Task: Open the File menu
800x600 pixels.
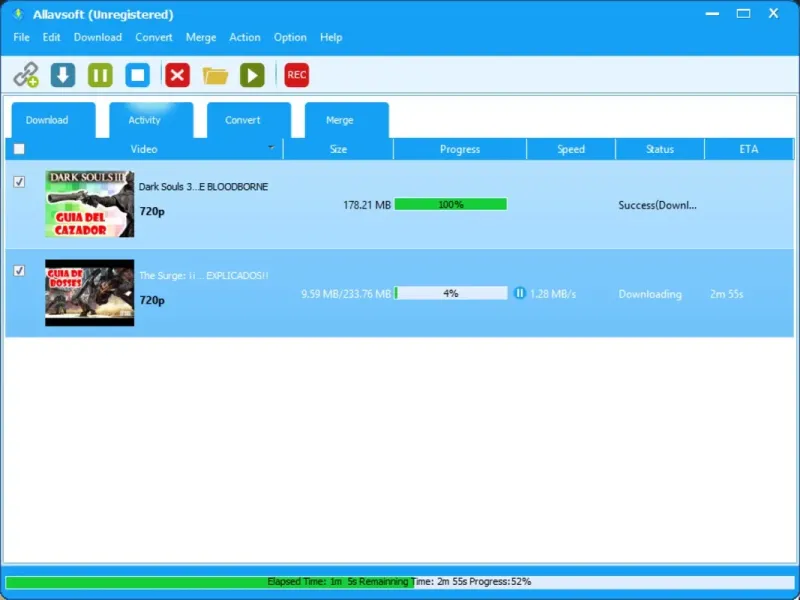Action: coord(21,37)
